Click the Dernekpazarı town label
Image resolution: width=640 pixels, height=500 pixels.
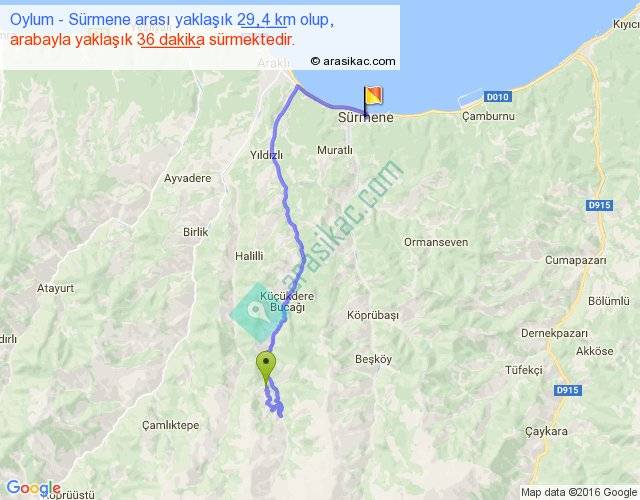[554, 333]
